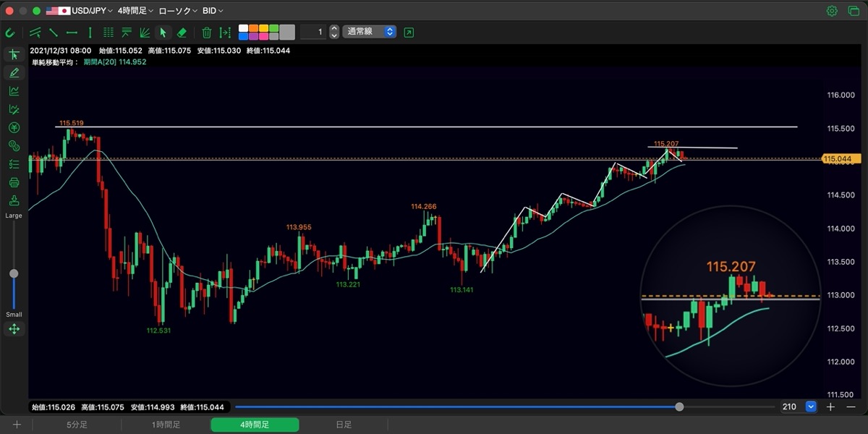The width and height of the screenshot is (868, 434).
Task: Open the chart in pop-out window
Action: pyautogui.click(x=409, y=33)
